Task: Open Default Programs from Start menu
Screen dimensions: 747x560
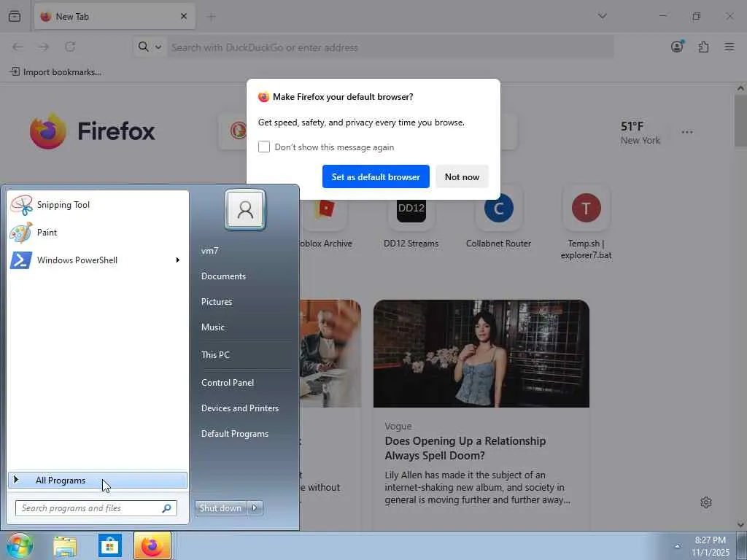Action: (235, 434)
